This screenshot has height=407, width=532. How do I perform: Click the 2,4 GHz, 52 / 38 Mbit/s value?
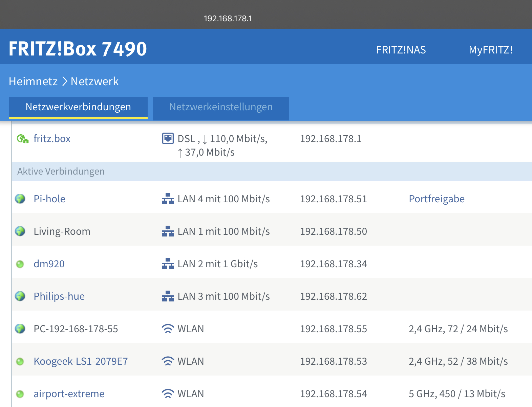click(x=458, y=361)
